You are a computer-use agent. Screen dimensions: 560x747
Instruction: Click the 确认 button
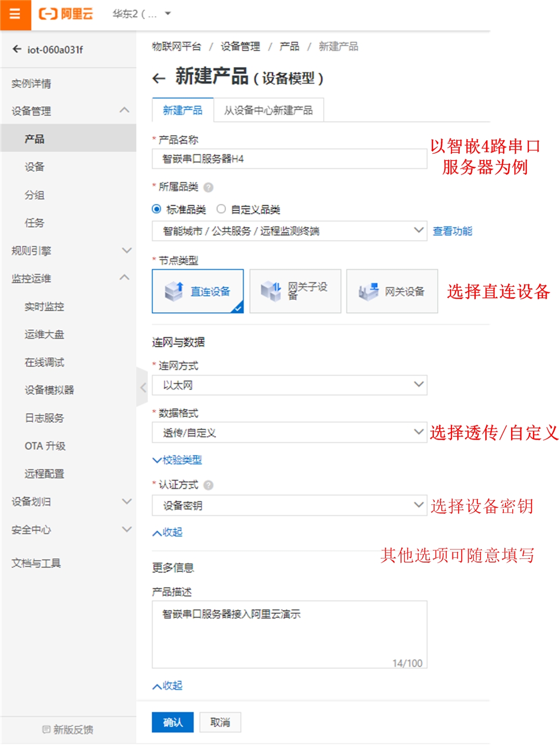click(172, 722)
